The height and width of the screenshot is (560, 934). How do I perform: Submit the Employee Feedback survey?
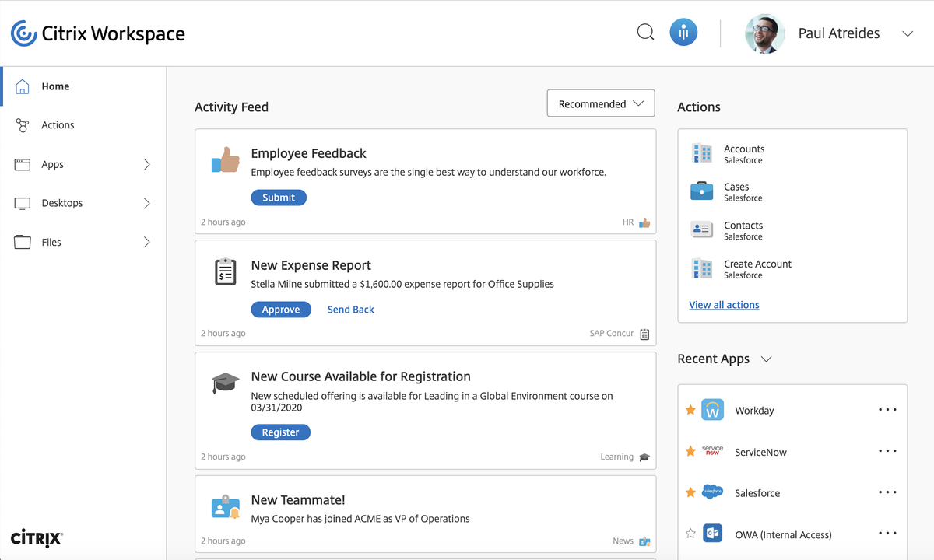tap(279, 198)
